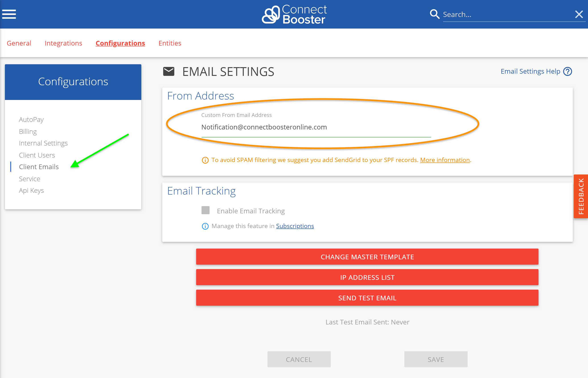Screen dimensions: 588x378
Task: Select AutoPay in Configurations sidebar
Action: pyautogui.click(x=31, y=120)
